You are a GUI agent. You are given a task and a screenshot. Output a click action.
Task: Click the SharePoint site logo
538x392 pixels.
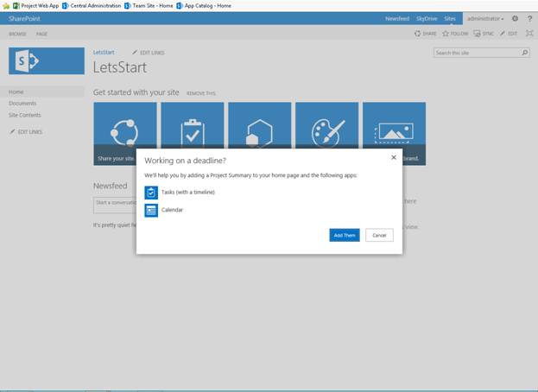[x=47, y=61]
